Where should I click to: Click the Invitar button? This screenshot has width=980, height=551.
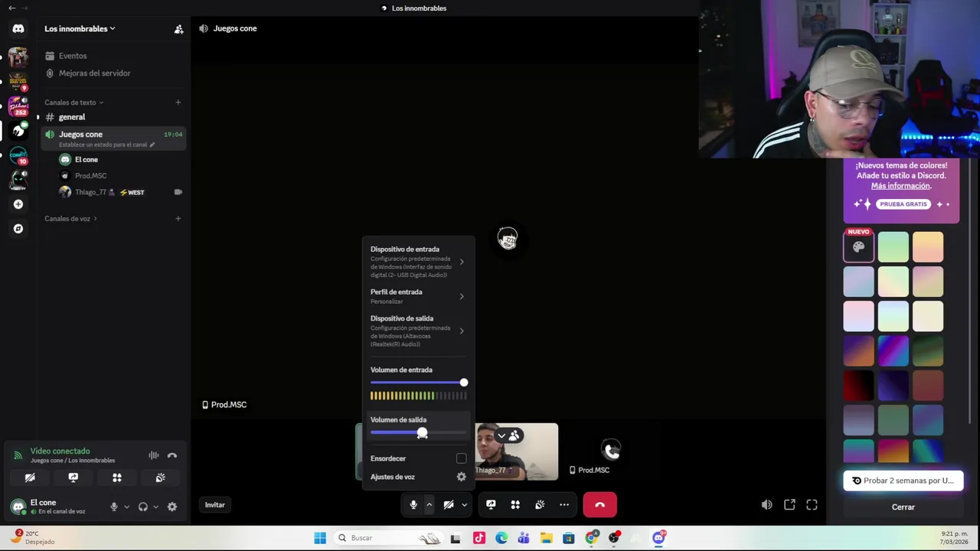click(x=215, y=505)
